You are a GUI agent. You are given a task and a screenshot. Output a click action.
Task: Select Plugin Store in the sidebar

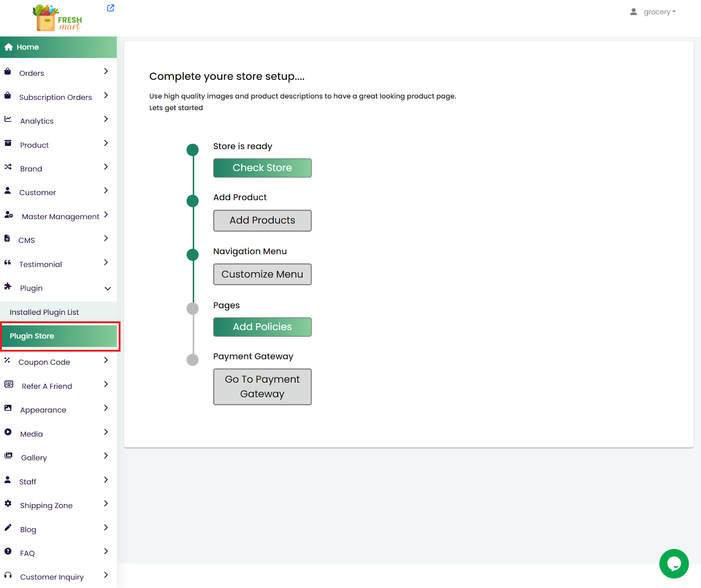(59, 336)
